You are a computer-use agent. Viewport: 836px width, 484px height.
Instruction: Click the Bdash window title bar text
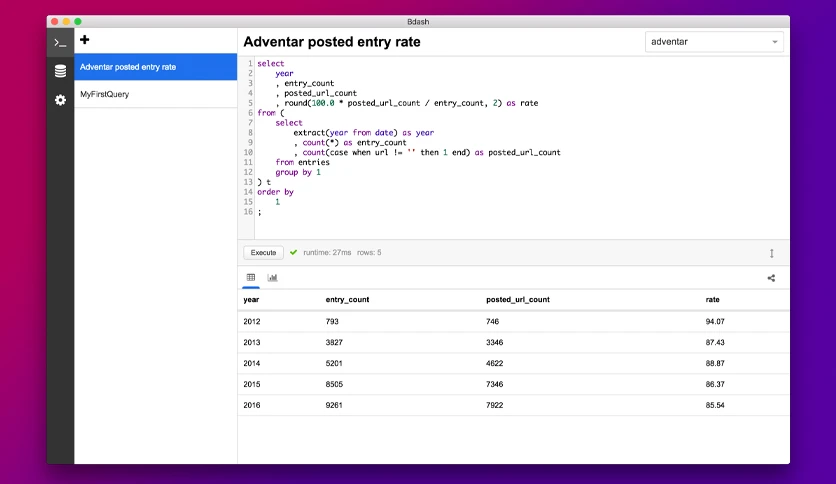click(418, 22)
